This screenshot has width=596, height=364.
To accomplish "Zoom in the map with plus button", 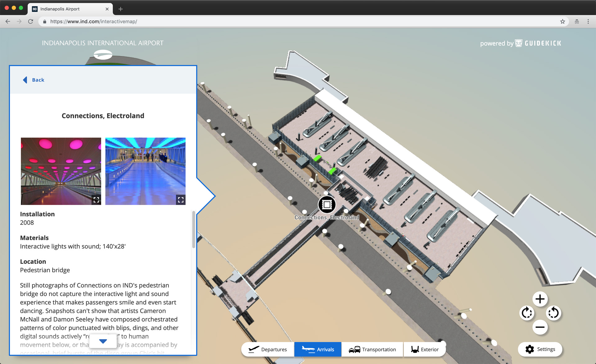I will click(540, 299).
